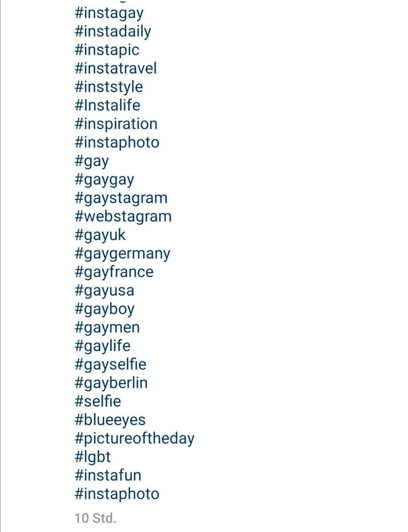The image size is (408, 532).
Task: Tap the #gayusa hashtag
Action: (104, 291)
